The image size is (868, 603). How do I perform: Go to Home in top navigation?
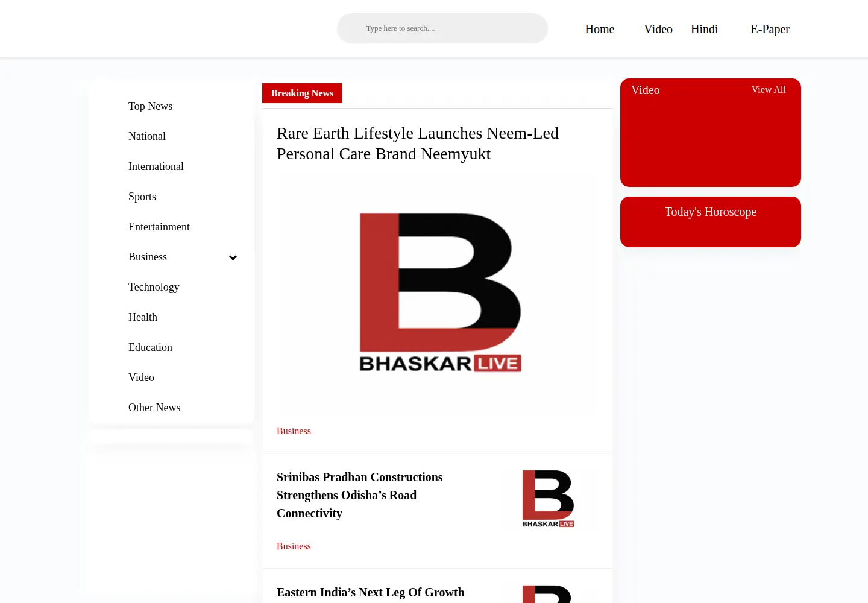coord(600,29)
